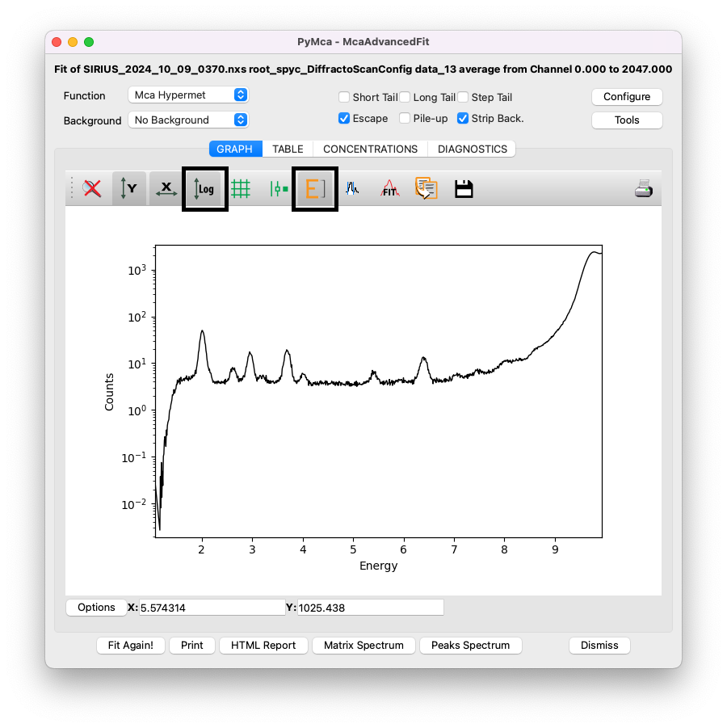Viewport: 727px width, 728px height.
Task: Toggle logarithmic Y scale
Action: click(204, 189)
